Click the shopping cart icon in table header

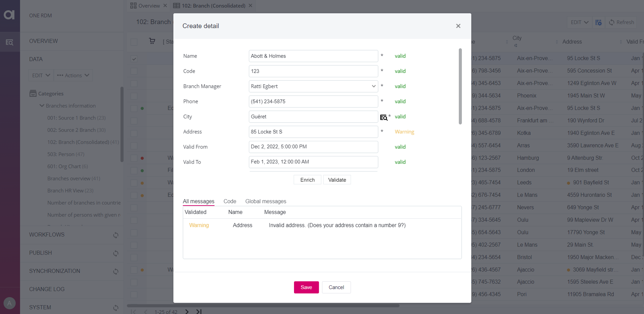pyautogui.click(x=152, y=41)
